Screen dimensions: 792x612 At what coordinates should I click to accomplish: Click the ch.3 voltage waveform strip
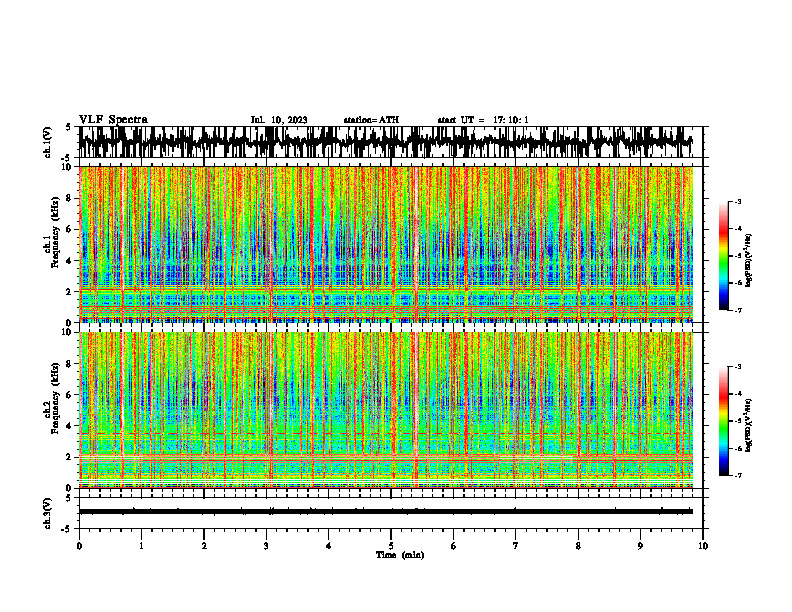(x=386, y=513)
